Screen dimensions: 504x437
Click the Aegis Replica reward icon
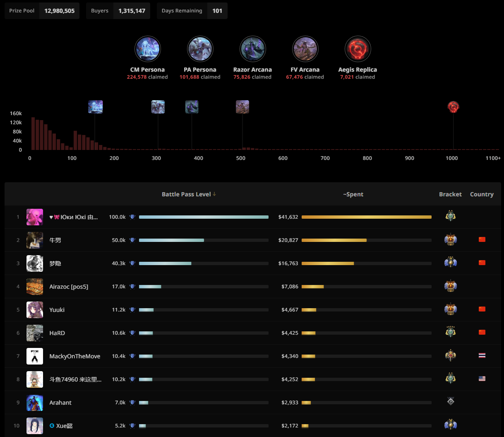pyautogui.click(x=358, y=49)
